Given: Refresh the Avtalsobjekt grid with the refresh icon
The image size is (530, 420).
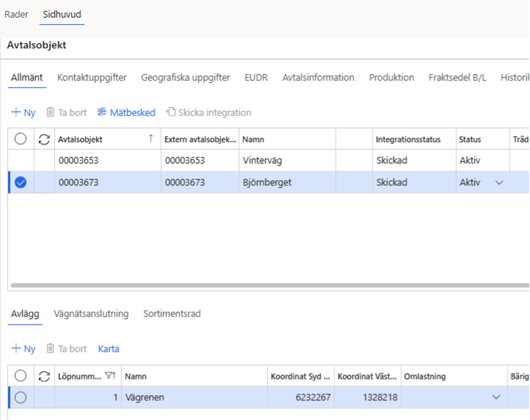Looking at the screenshot, I should point(44,139).
